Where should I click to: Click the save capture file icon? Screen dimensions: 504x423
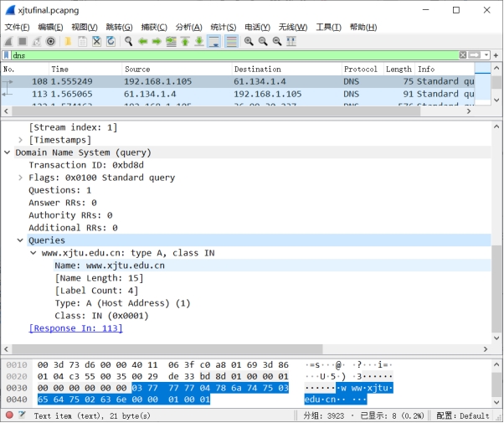[x=82, y=41]
